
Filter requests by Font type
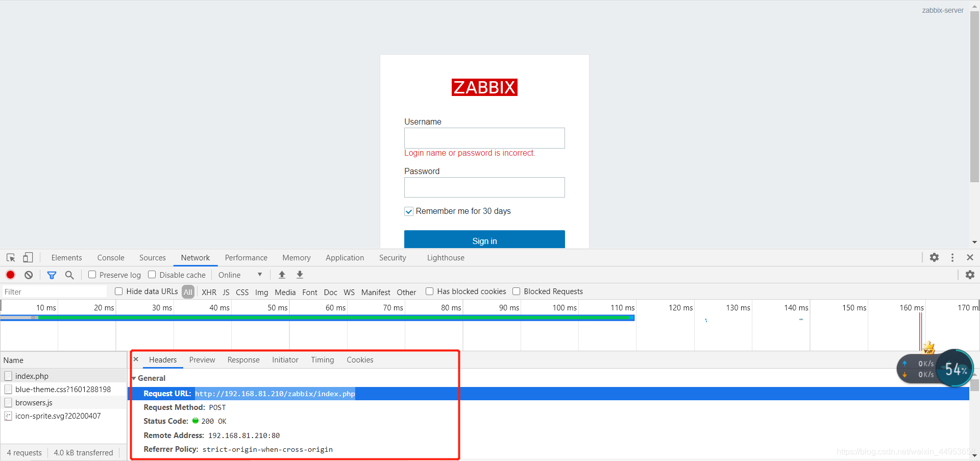(x=310, y=292)
